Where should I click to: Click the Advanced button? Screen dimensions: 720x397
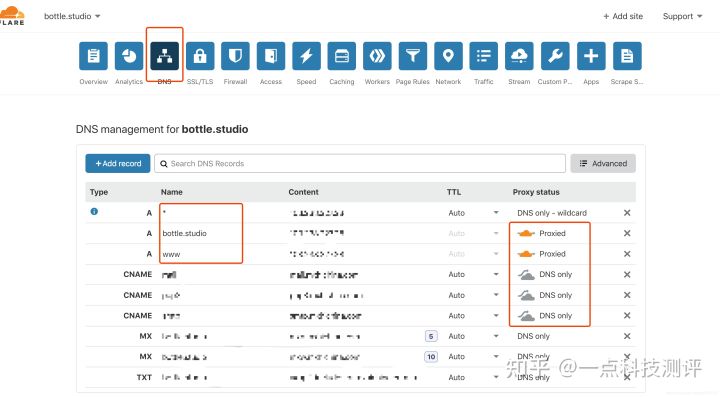603,163
